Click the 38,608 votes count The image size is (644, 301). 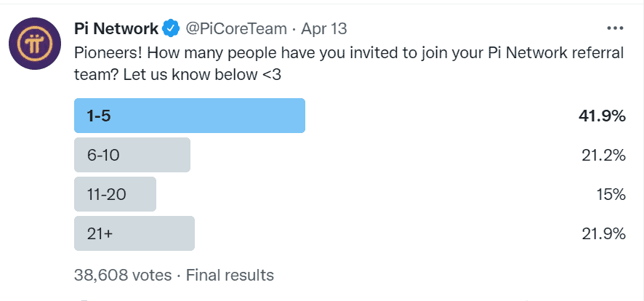point(123,275)
